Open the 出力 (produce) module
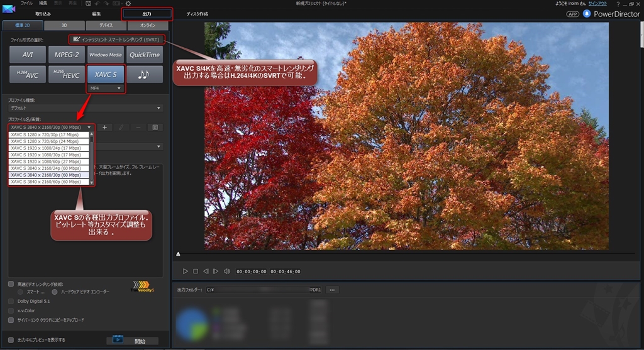Screen dimensions: 644x350 [x=147, y=14]
